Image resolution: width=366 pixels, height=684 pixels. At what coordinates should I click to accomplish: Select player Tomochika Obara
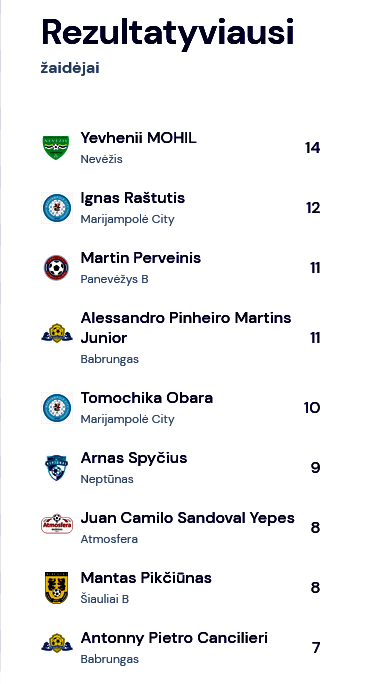pos(147,398)
